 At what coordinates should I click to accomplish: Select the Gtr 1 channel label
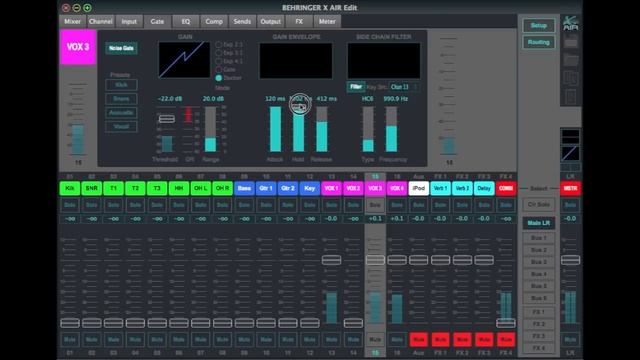click(x=266, y=188)
